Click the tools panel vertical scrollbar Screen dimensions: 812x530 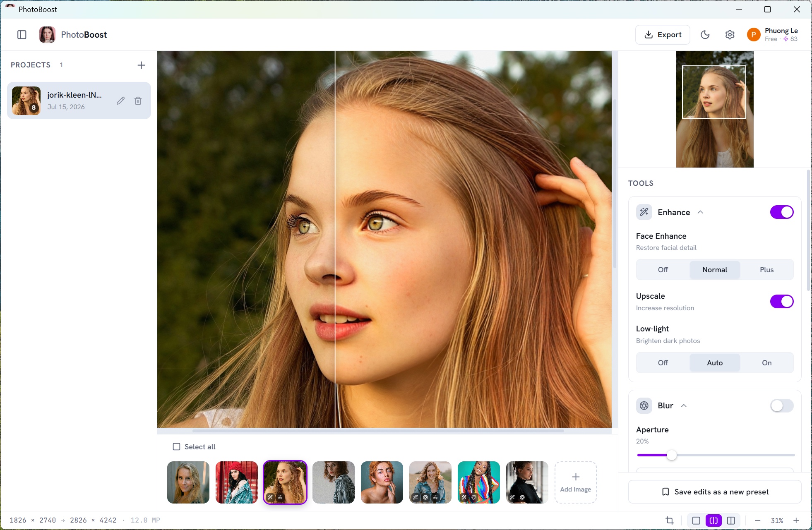tap(808, 230)
